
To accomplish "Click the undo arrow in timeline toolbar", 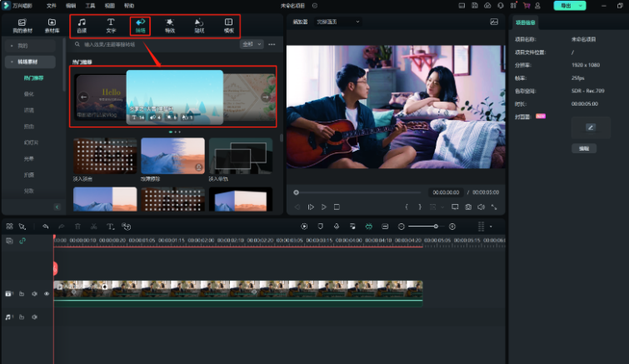I will (45, 226).
